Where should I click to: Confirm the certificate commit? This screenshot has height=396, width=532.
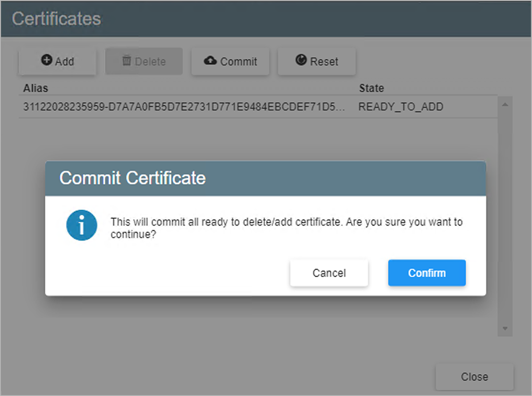point(427,273)
